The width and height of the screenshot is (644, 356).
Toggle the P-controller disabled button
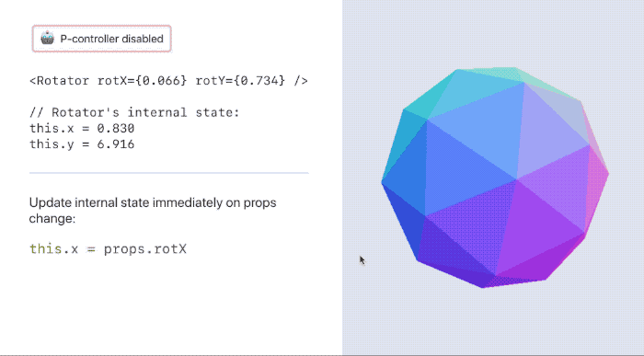point(102,39)
